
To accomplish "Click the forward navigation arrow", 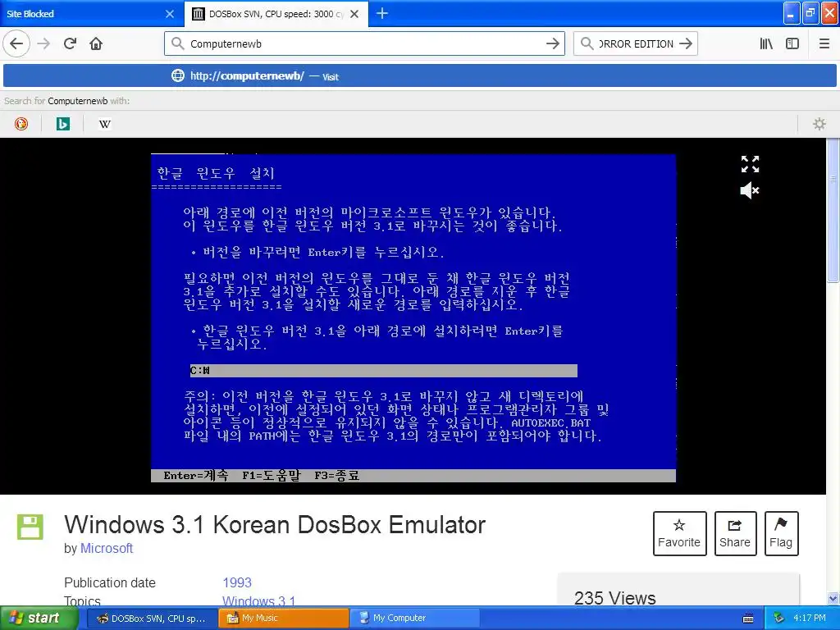I will pyautogui.click(x=43, y=43).
